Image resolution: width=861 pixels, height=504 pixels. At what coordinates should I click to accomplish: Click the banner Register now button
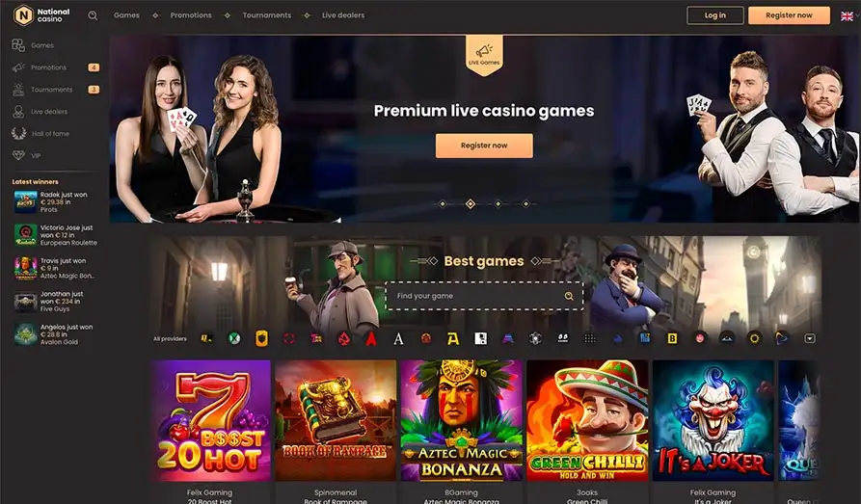click(x=484, y=146)
